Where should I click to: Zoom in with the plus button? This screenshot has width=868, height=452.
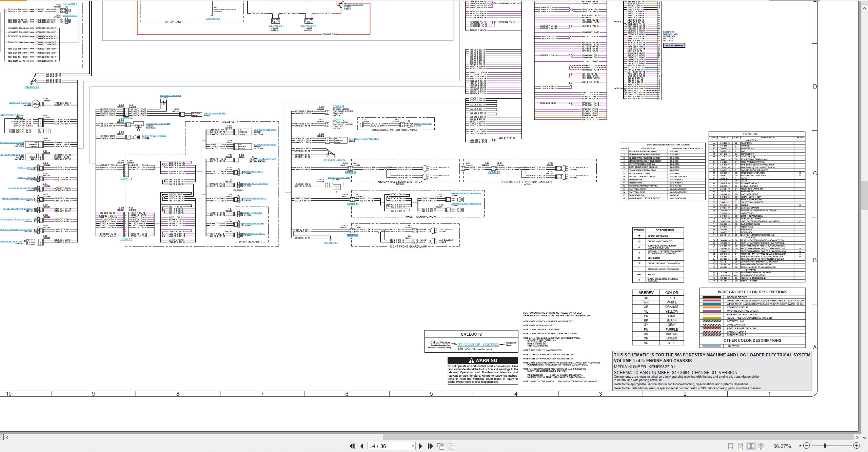point(856,446)
